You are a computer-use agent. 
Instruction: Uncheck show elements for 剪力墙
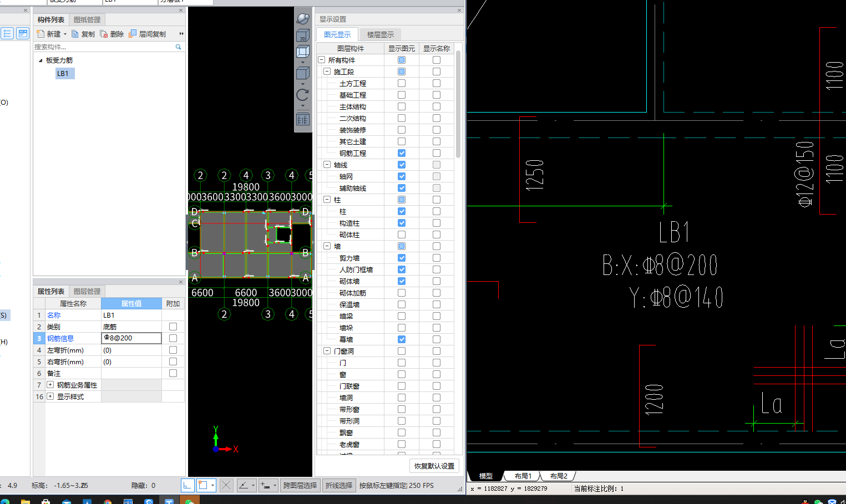402,258
